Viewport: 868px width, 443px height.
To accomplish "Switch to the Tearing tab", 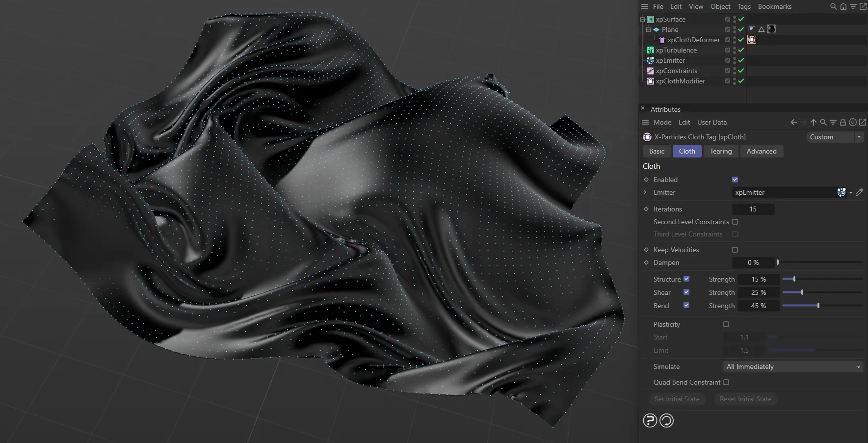I will pos(720,151).
